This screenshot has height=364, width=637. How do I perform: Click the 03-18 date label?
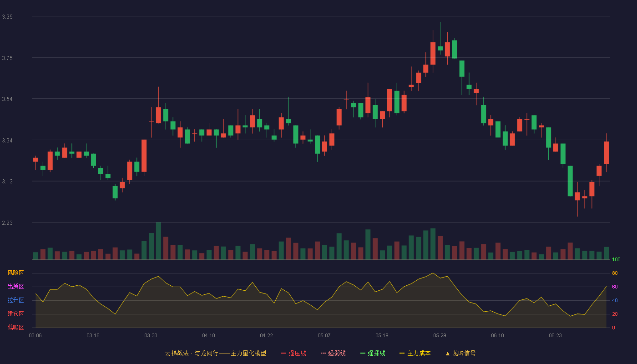coord(93,335)
